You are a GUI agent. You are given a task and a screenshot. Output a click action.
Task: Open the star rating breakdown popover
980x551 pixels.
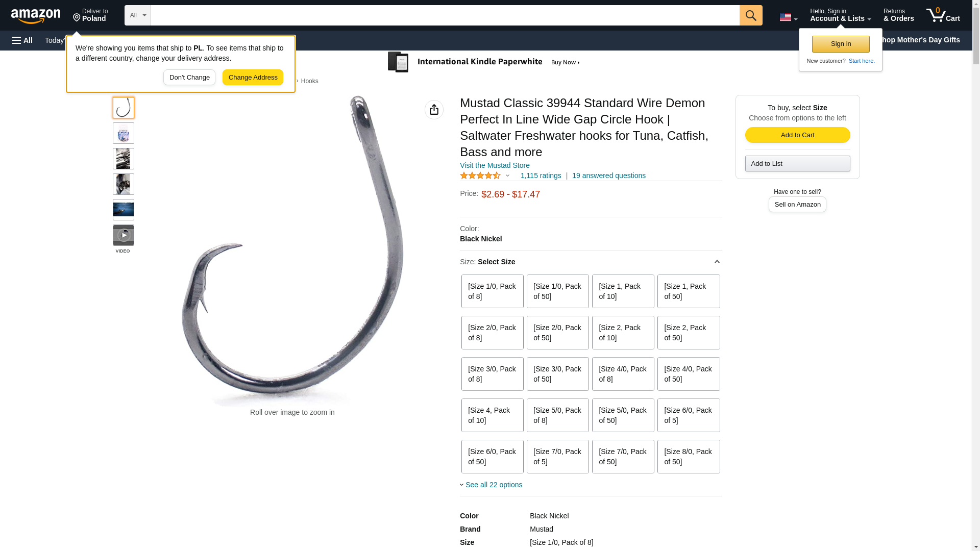coord(485,176)
